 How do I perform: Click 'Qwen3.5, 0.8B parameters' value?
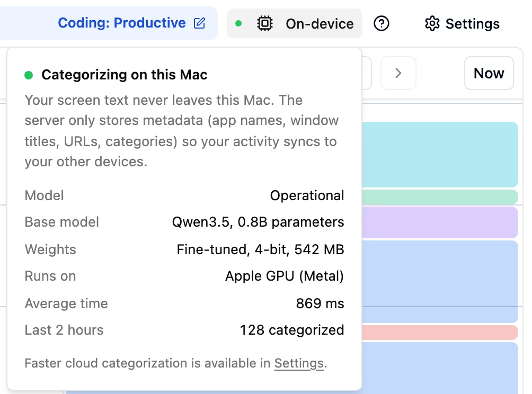tap(258, 222)
